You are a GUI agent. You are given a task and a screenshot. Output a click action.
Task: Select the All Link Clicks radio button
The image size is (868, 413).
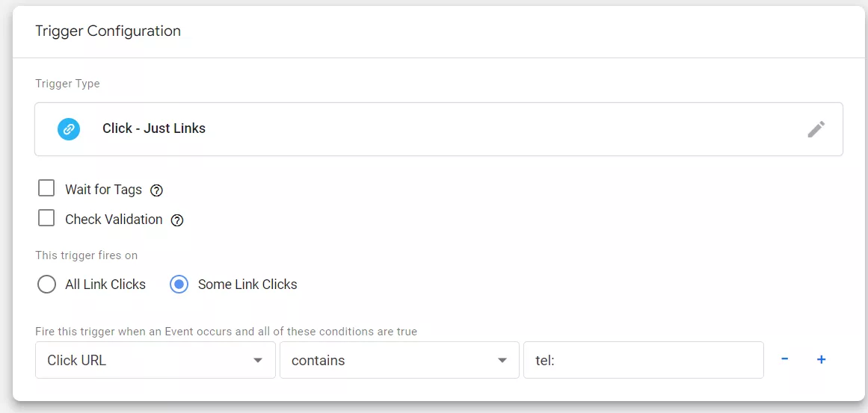[x=46, y=285]
